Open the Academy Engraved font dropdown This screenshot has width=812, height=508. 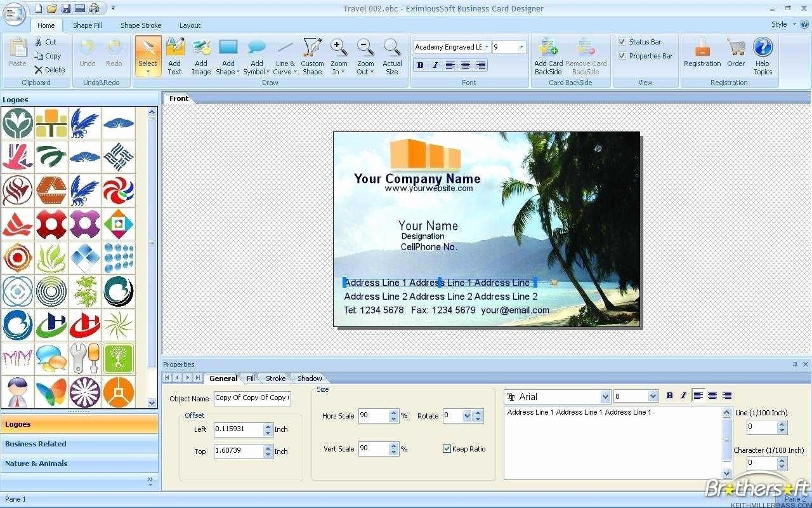pyautogui.click(x=487, y=46)
